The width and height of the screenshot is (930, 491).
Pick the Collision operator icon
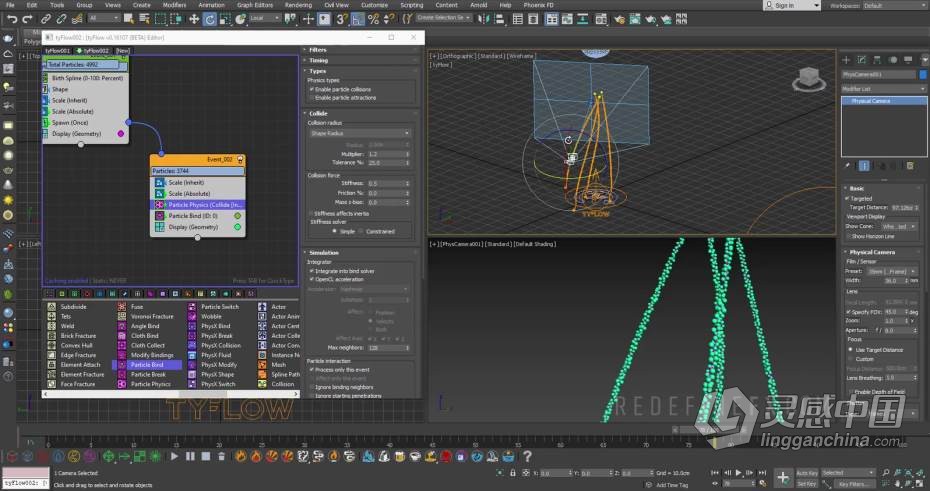[x=262, y=384]
